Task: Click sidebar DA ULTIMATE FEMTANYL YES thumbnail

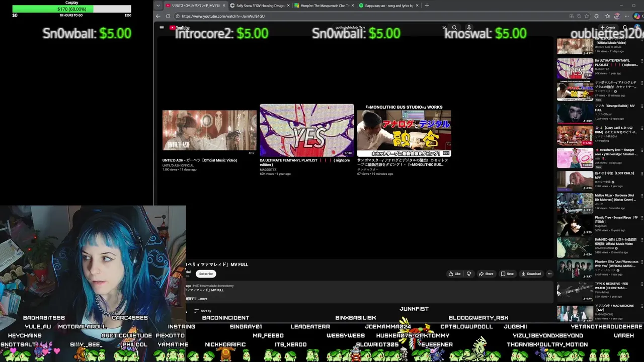Action: coord(575,68)
